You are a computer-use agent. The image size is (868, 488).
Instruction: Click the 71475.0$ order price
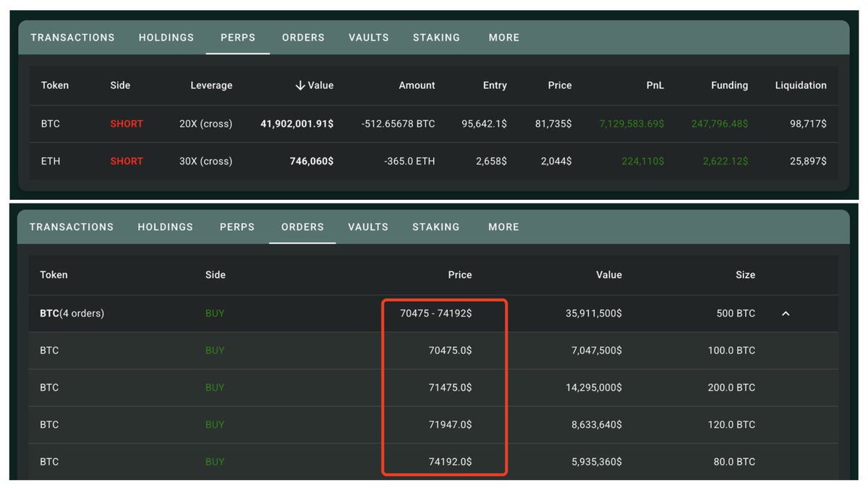(x=450, y=387)
